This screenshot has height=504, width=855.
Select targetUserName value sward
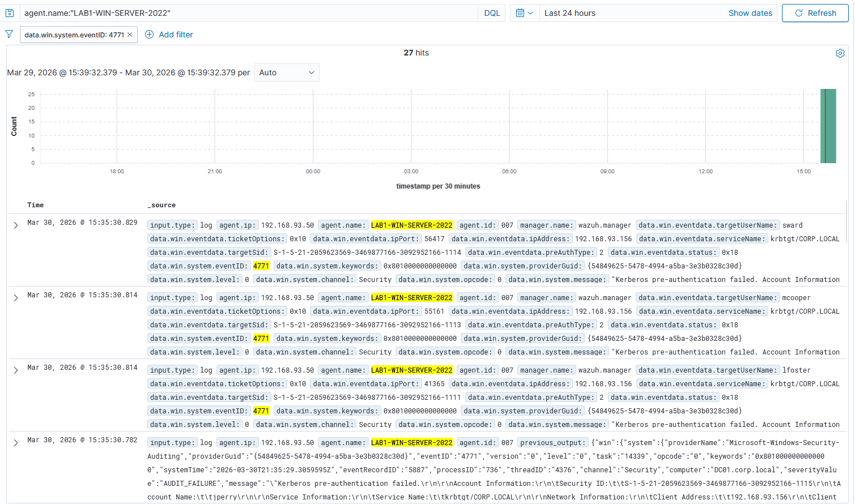793,225
